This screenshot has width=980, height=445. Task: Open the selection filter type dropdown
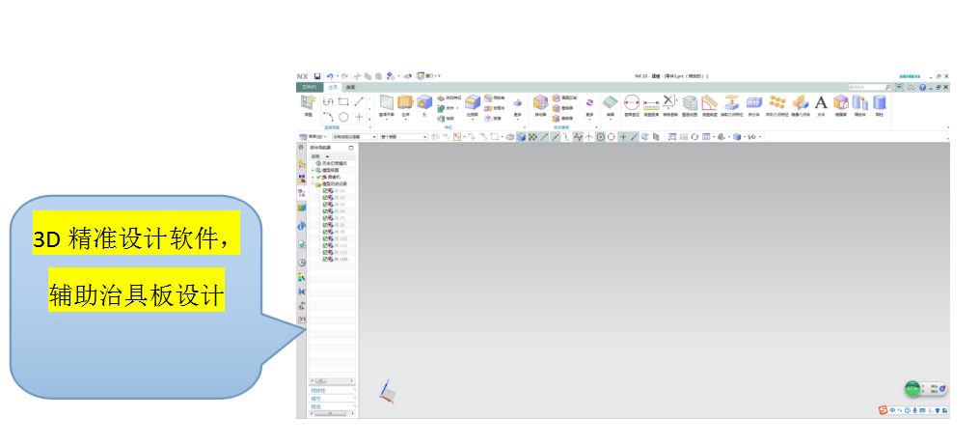pyautogui.click(x=353, y=137)
